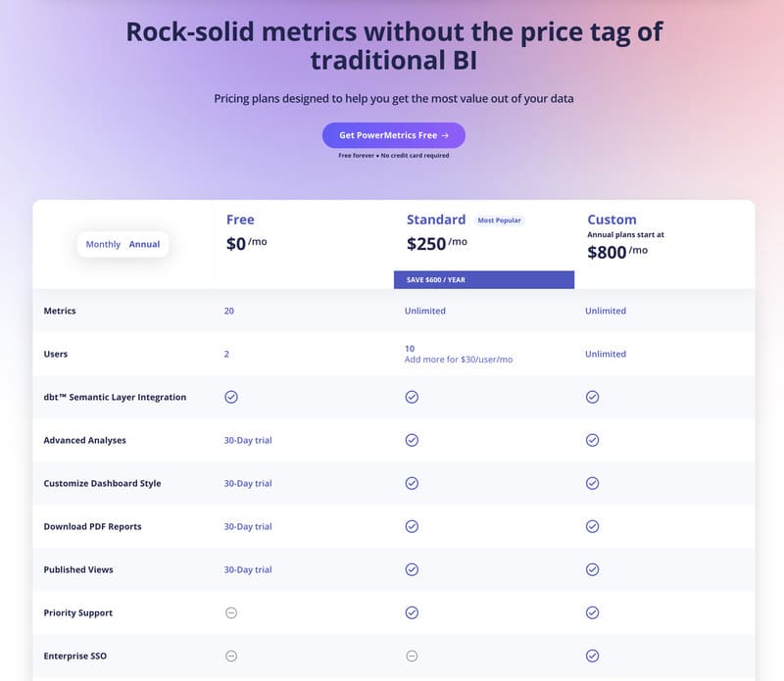Click 30-Day trial text for Download PDF Reports

point(248,526)
